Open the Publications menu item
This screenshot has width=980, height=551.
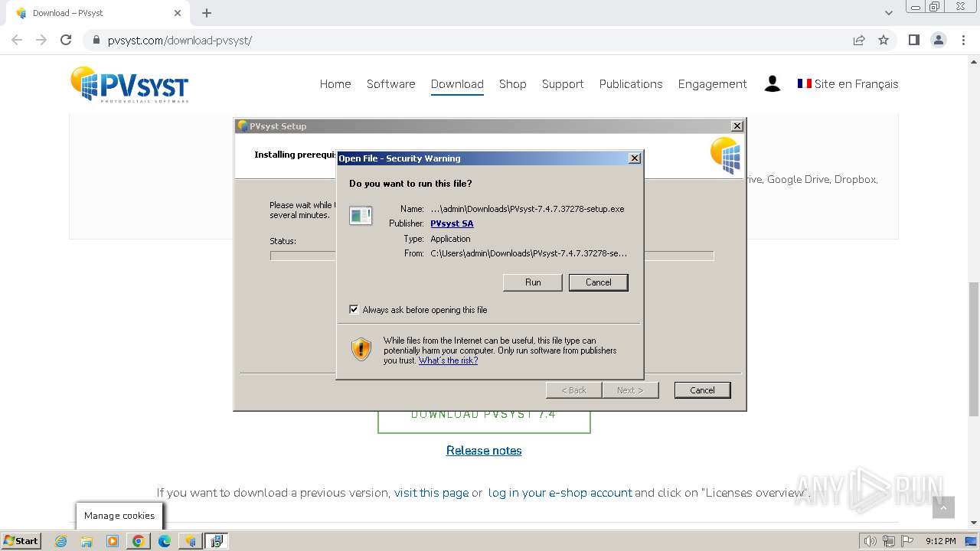[x=631, y=84]
